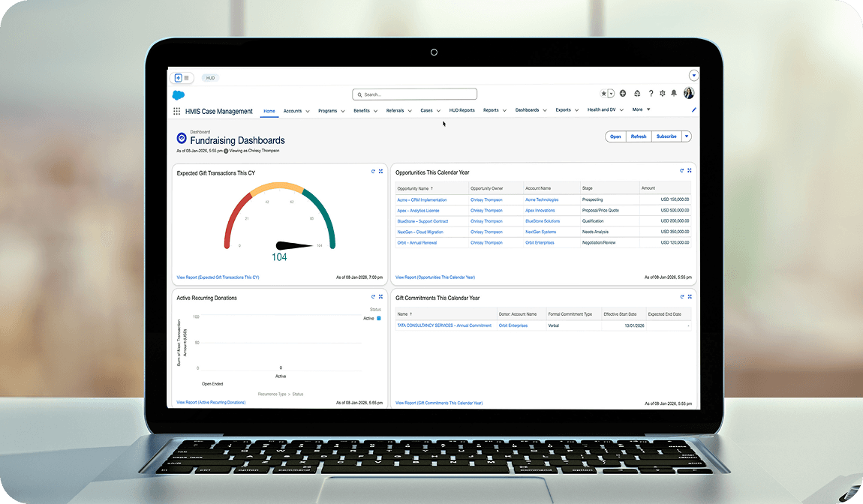The width and height of the screenshot is (863, 504).
Task: Click the pencil edit navigation icon
Action: tap(693, 110)
